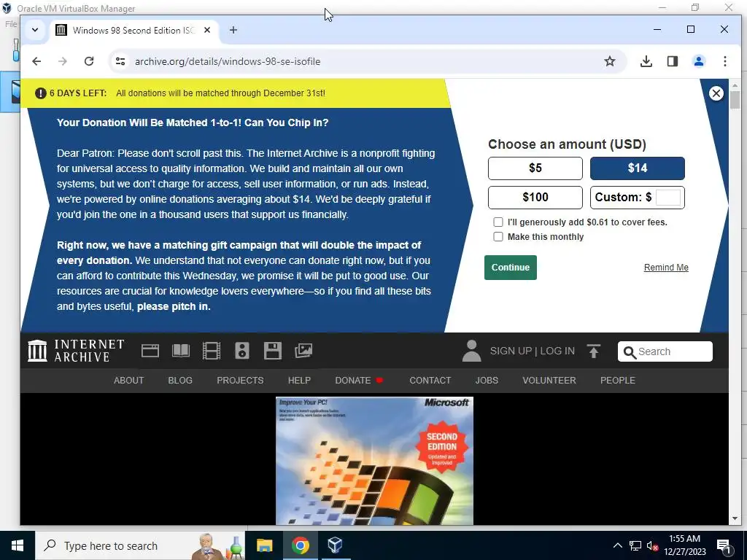
Task: Open the JOBS menu item
Action: pos(487,381)
